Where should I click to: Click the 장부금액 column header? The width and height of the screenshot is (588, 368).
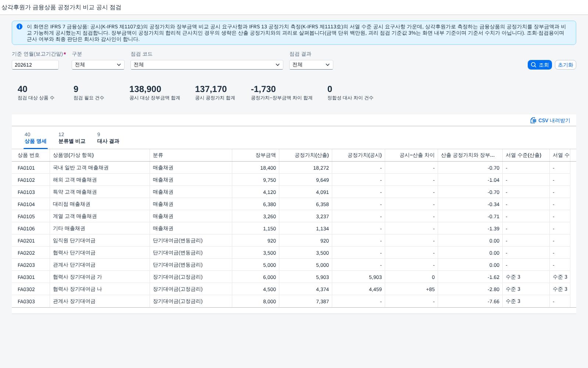tap(256, 155)
